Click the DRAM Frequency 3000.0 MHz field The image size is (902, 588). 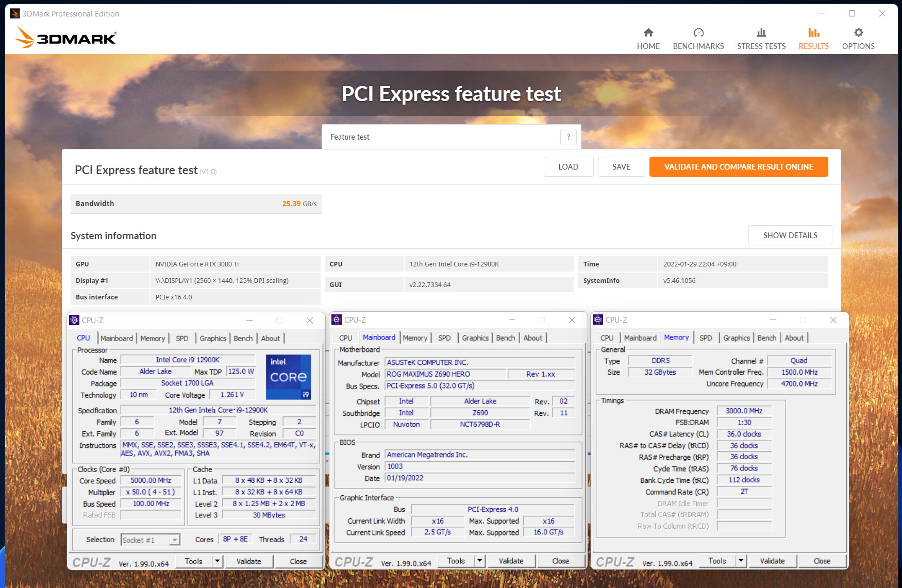tap(744, 411)
